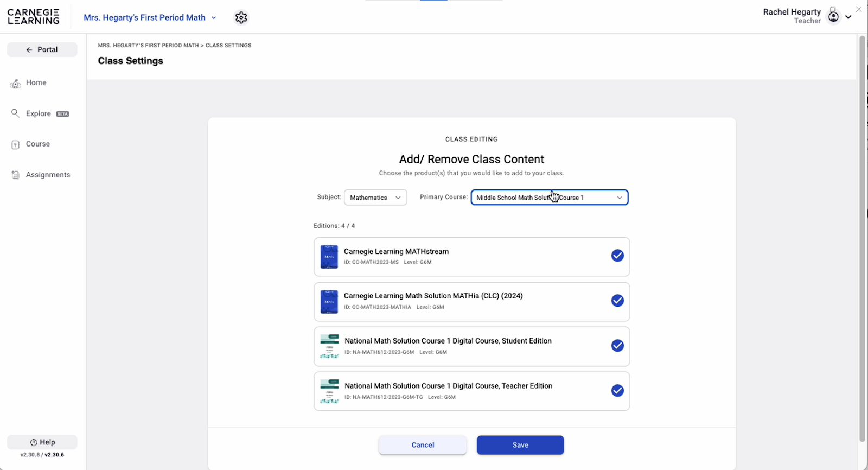This screenshot has width=868, height=470.
Task: Click 'ID: CC-MATH2023-MATHIA' text
Action: point(378,307)
